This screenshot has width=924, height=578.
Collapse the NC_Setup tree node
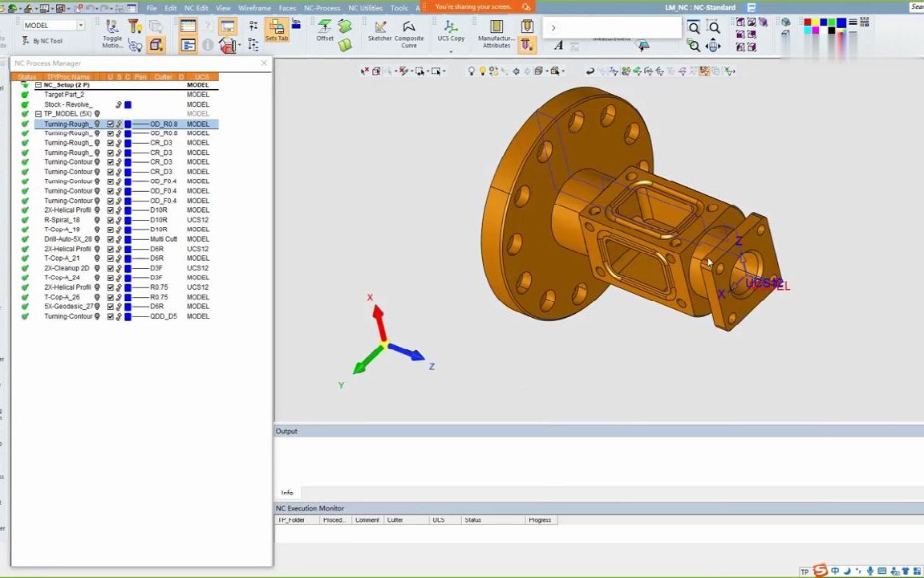(38, 85)
